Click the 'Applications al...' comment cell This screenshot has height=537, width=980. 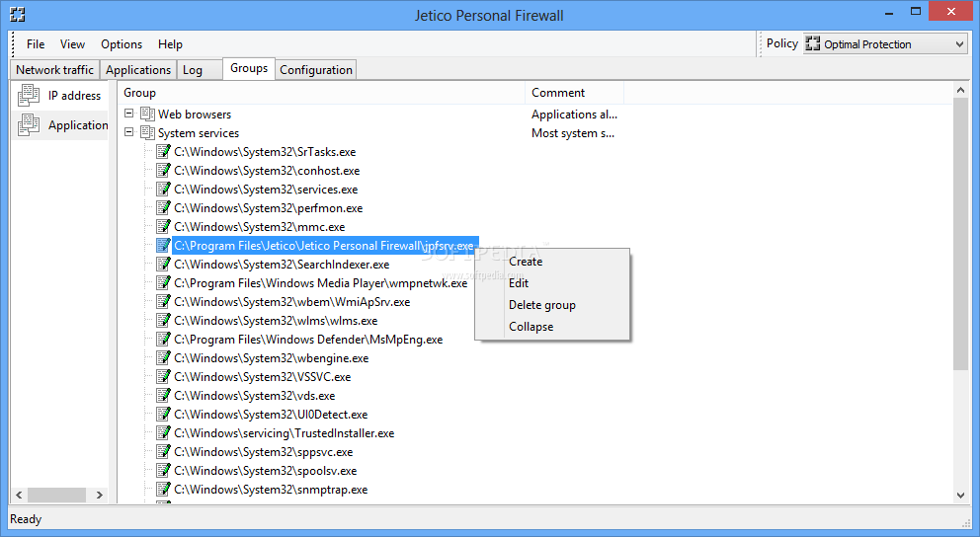click(x=574, y=115)
